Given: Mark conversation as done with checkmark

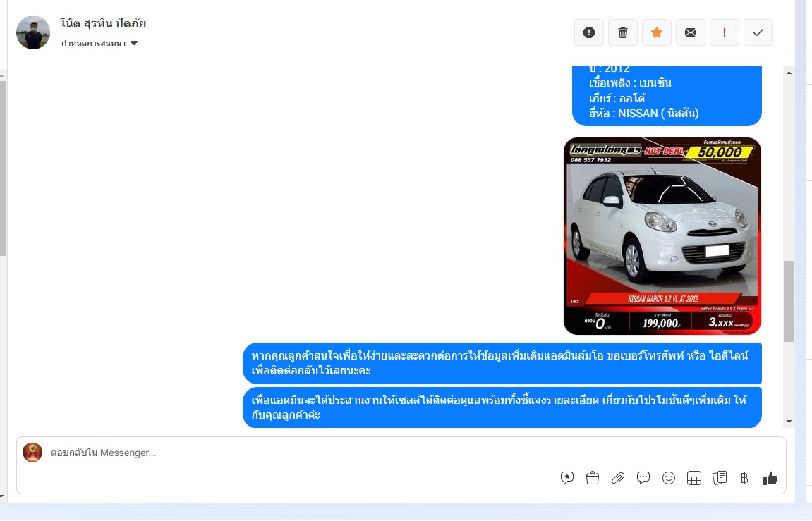Looking at the screenshot, I should [x=758, y=32].
